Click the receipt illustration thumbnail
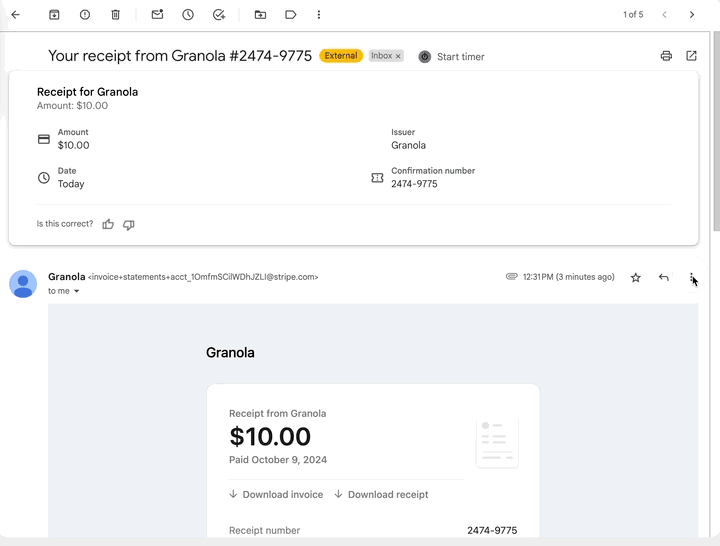This screenshot has width=720, height=546. pos(497,443)
